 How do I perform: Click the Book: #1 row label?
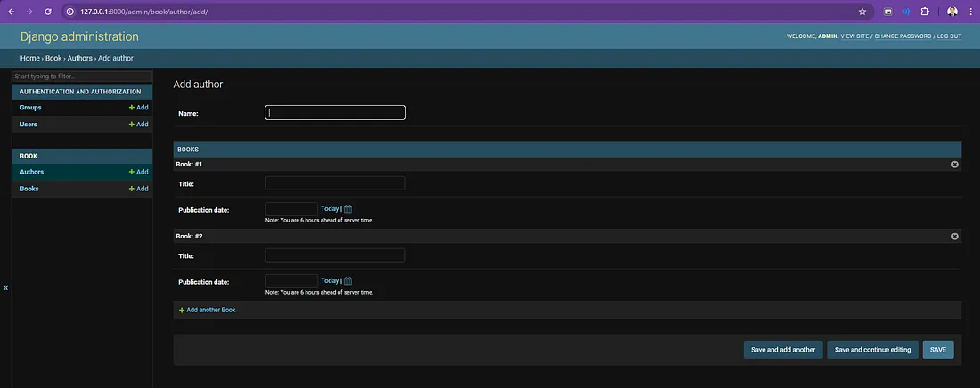point(189,165)
